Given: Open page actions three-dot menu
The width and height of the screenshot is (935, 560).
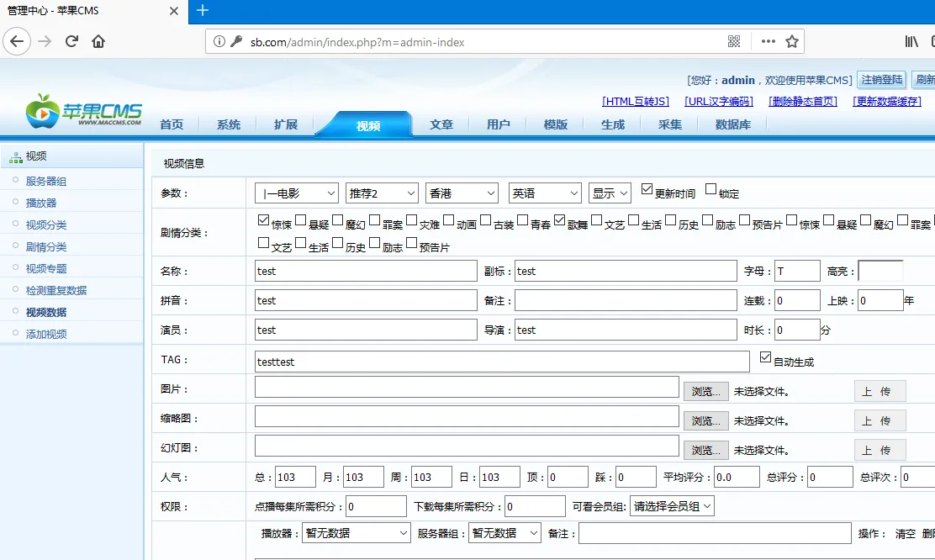Looking at the screenshot, I should point(768,41).
